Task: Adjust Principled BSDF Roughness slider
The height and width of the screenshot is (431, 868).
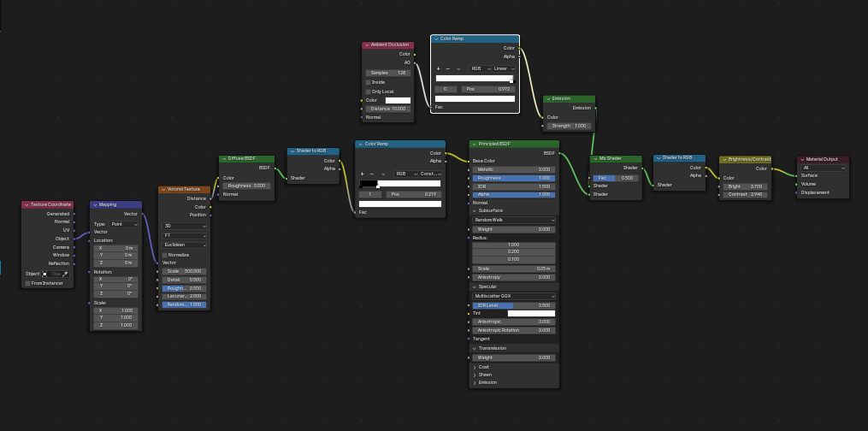Action: [514, 178]
